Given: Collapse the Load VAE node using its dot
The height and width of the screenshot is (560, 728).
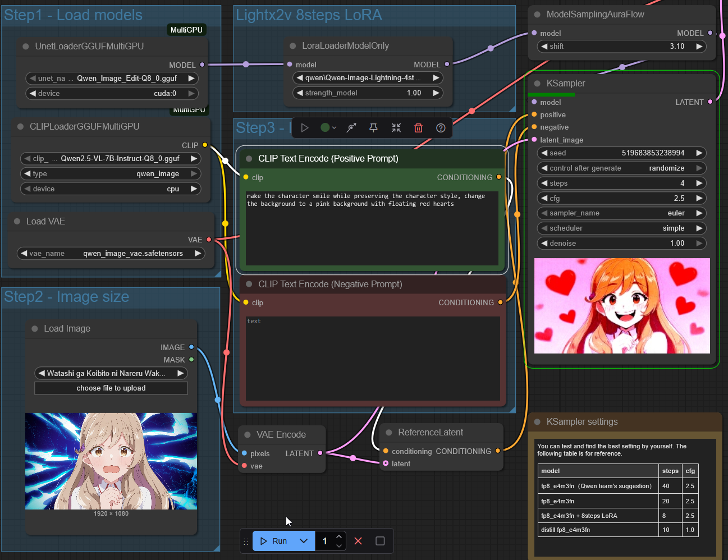Looking at the screenshot, I should 17,222.
